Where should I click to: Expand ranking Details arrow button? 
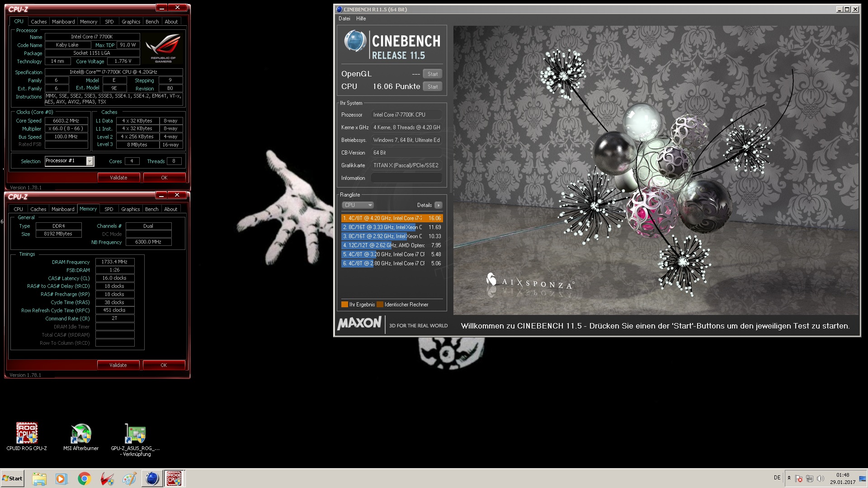(439, 205)
